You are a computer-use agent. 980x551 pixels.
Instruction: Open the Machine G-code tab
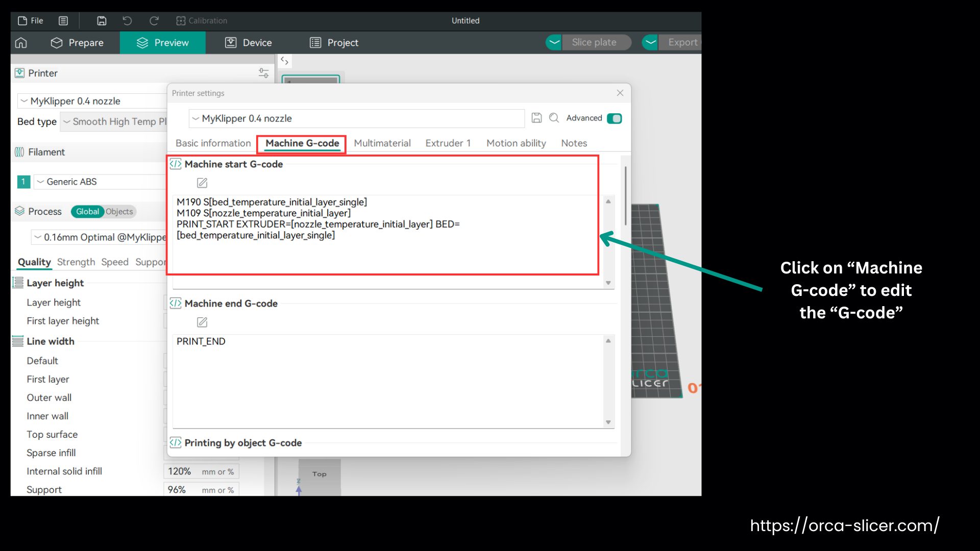pos(302,143)
